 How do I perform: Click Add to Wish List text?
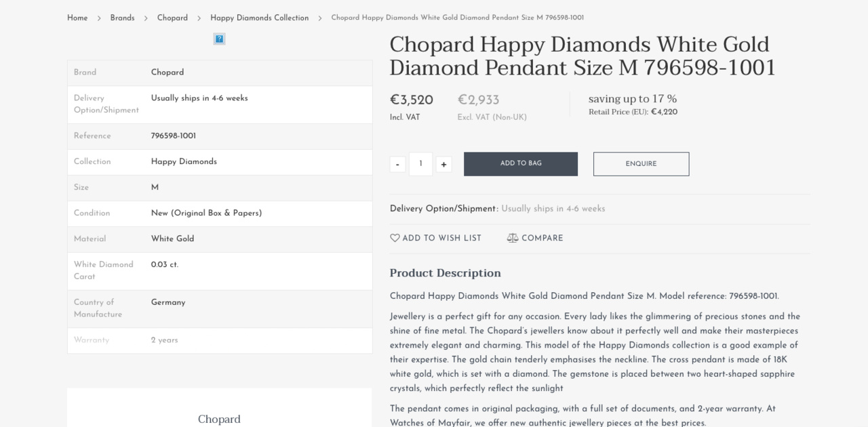click(x=441, y=238)
